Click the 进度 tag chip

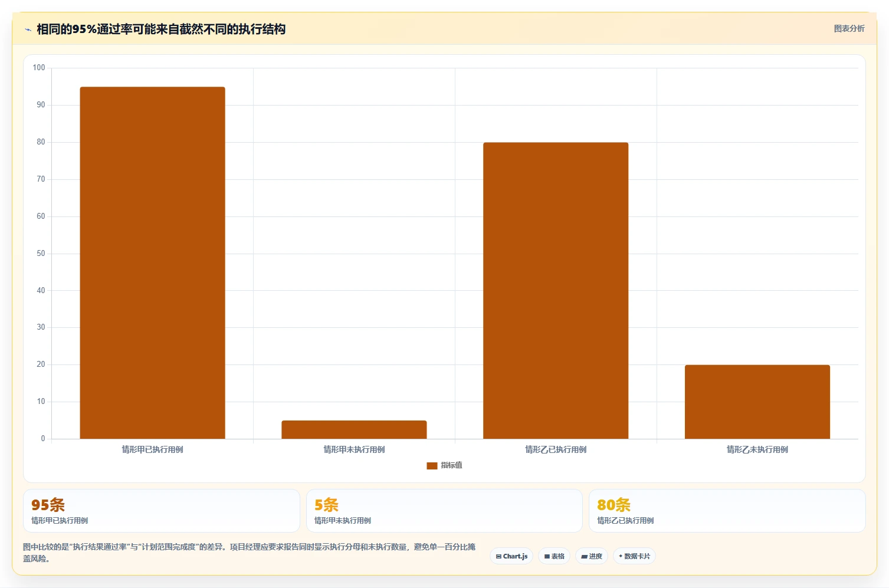(592, 556)
